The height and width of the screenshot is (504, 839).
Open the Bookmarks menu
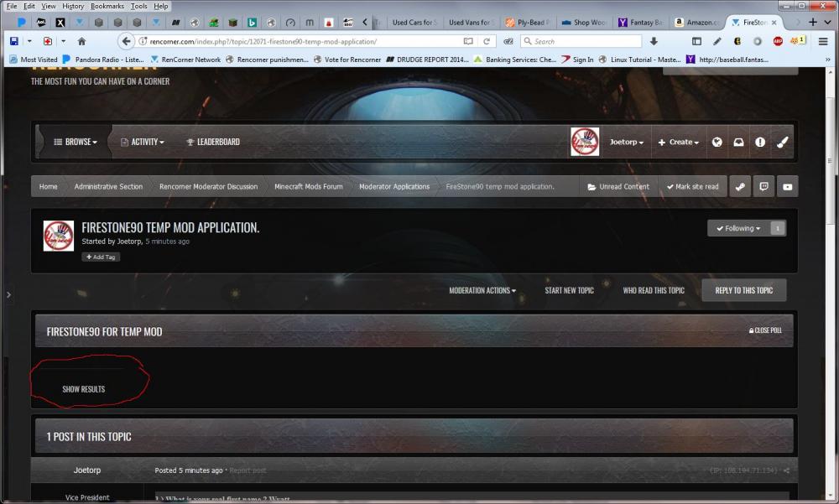pyautogui.click(x=107, y=6)
